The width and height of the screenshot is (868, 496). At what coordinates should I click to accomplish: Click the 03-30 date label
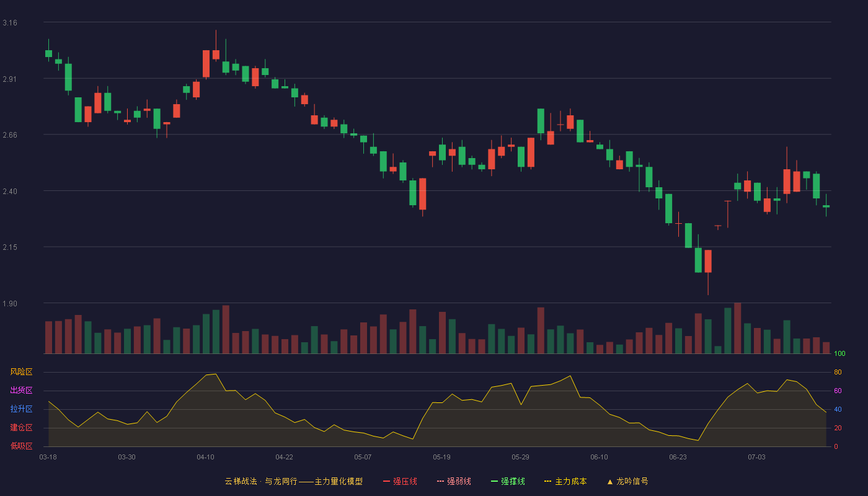click(x=127, y=457)
